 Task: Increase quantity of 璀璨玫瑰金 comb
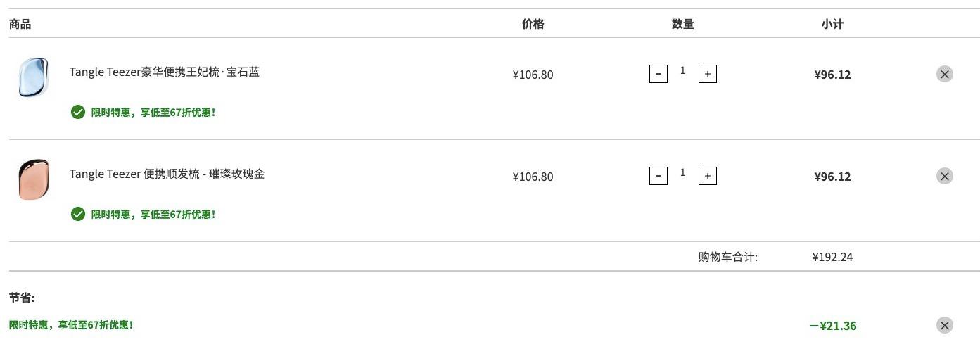pyautogui.click(x=707, y=176)
